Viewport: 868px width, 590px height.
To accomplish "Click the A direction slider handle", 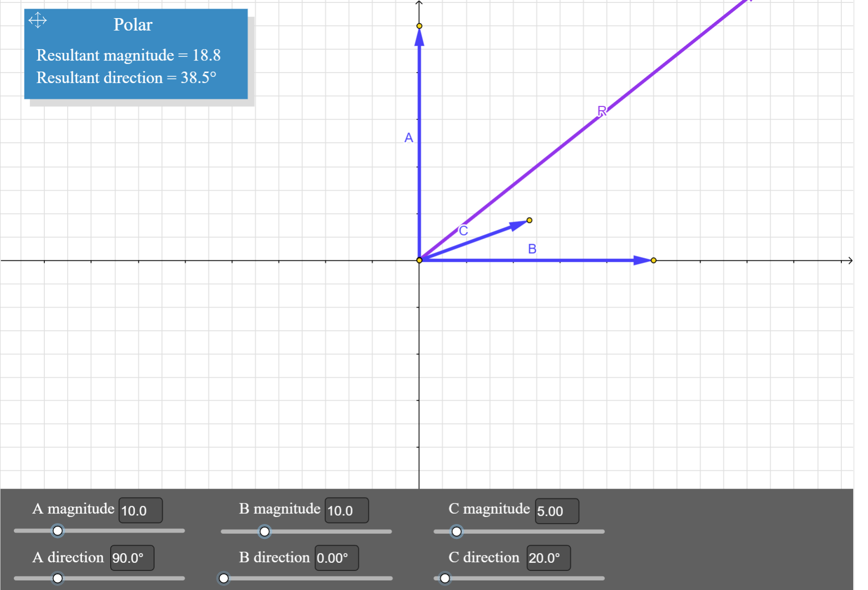I will tap(58, 577).
